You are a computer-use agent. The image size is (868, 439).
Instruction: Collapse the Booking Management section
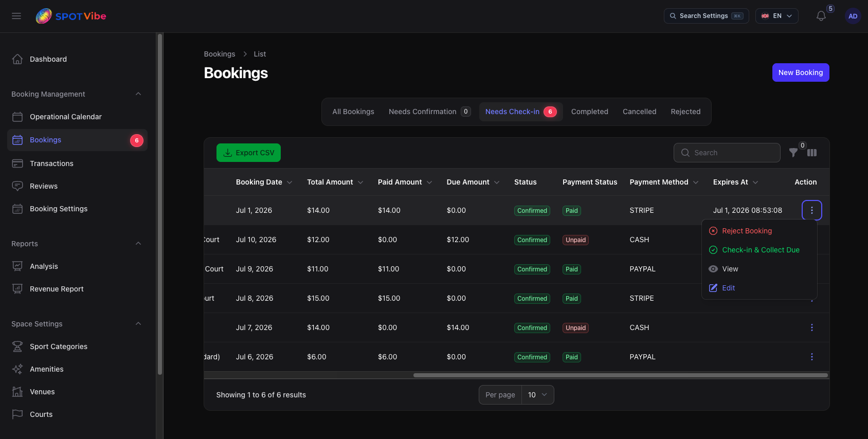[x=138, y=94]
